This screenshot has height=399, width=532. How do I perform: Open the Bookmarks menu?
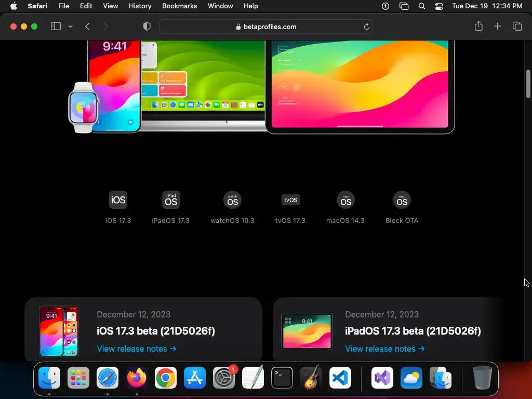point(179,6)
